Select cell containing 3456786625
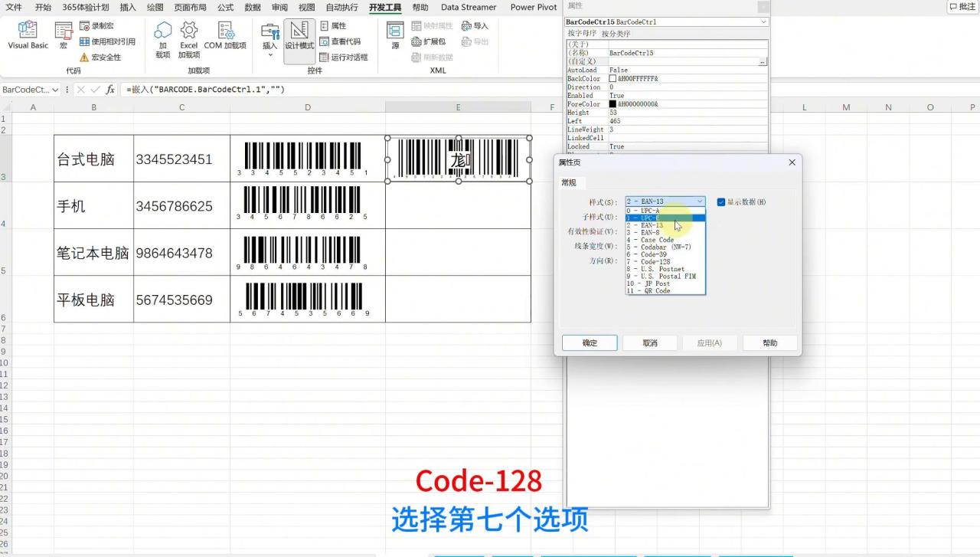This screenshot has width=980, height=557. [x=181, y=206]
